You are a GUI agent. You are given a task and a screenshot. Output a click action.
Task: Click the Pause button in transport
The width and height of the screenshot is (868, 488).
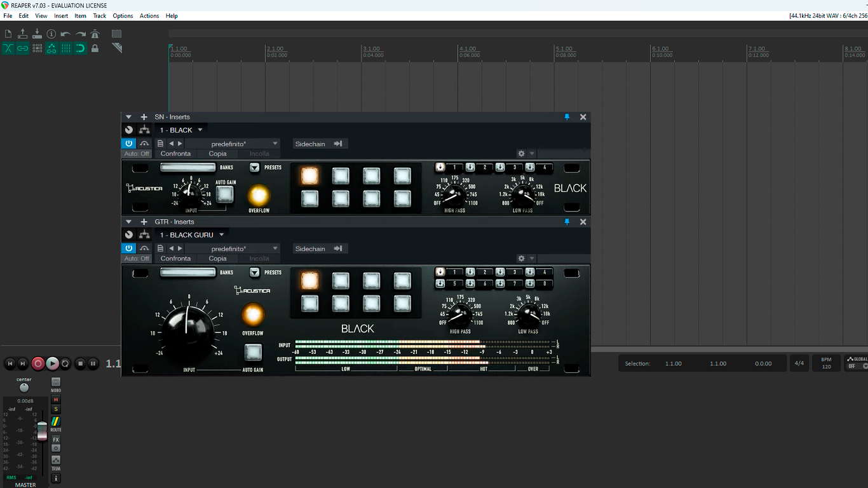click(93, 363)
